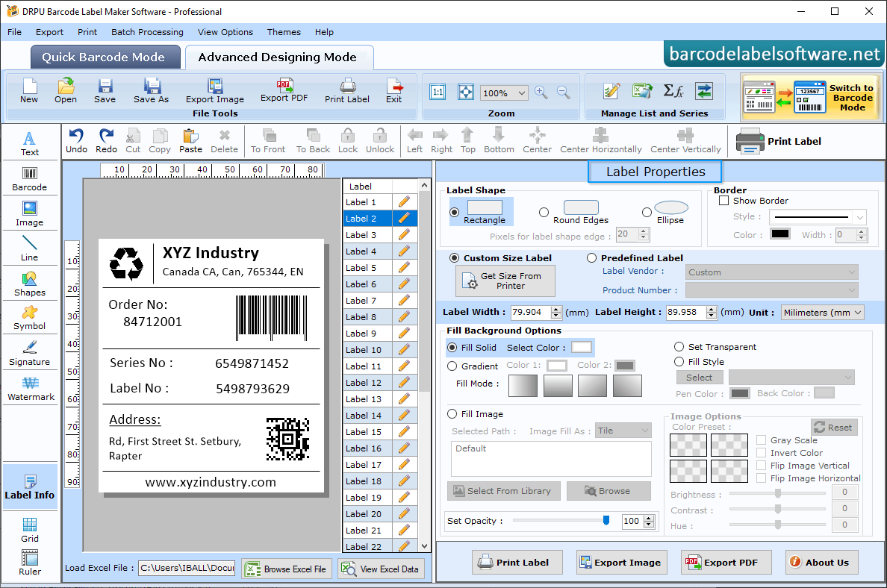The image size is (887, 588).
Task: Click Print Label icon in File Tools
Action: click(346, 90)
